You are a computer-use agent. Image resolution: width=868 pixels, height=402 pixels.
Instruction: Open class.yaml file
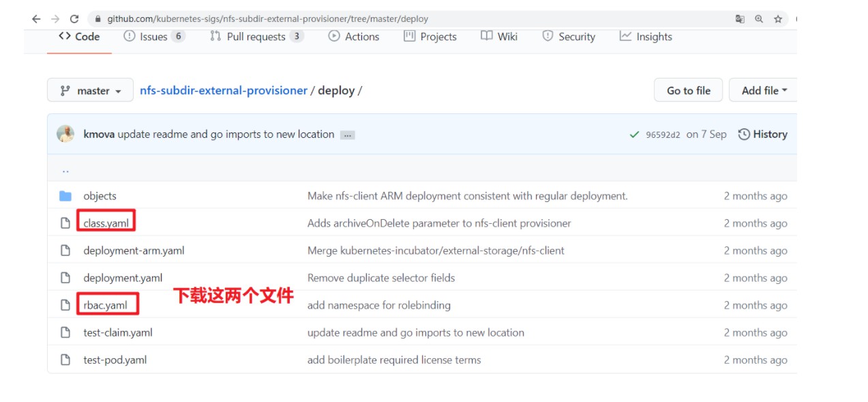106,223
